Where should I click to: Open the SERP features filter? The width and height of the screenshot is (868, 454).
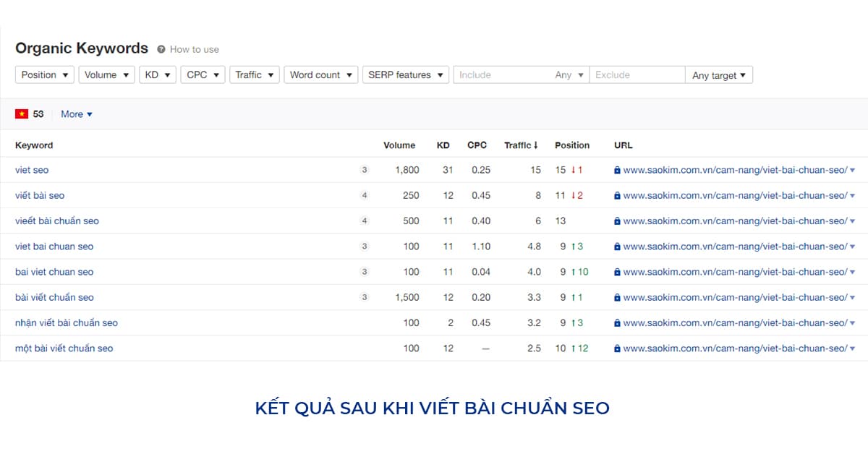tap(406, 74)
